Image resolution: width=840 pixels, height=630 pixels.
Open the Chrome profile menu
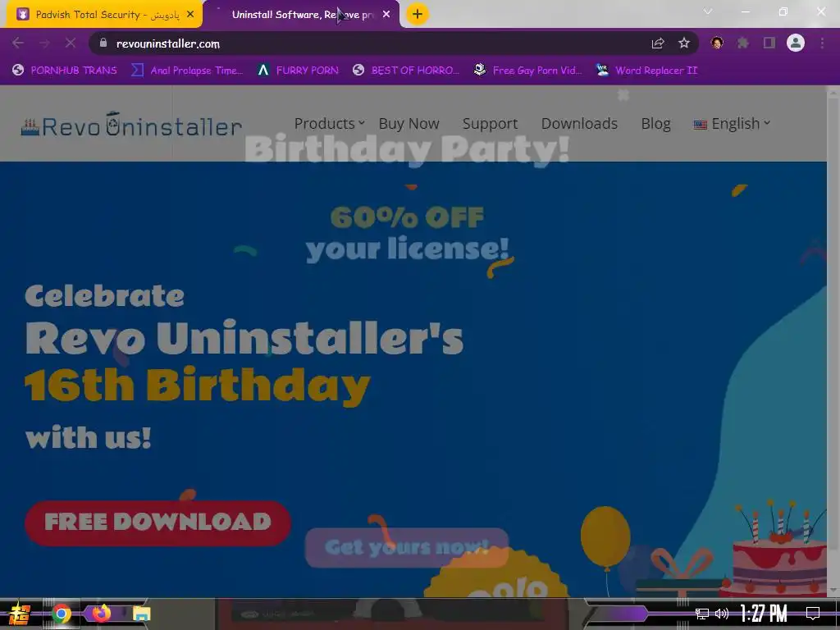(x=796, y=43)
